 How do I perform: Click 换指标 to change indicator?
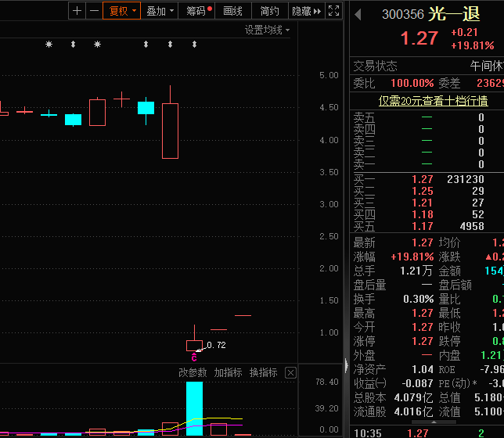pos(263,373)
